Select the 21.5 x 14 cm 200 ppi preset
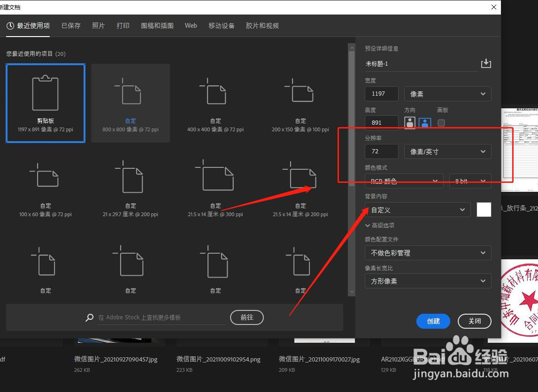This screenshot has width=538, height=392. pos(300,189)
